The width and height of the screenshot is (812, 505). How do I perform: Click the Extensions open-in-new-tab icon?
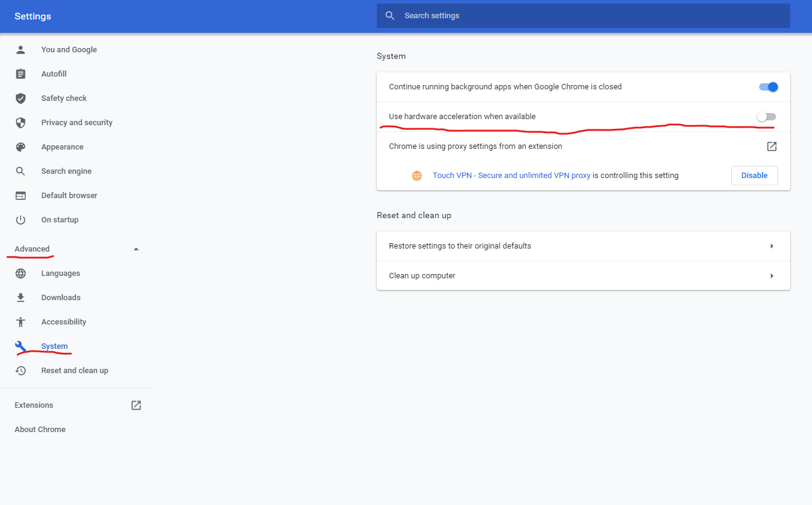136,405
